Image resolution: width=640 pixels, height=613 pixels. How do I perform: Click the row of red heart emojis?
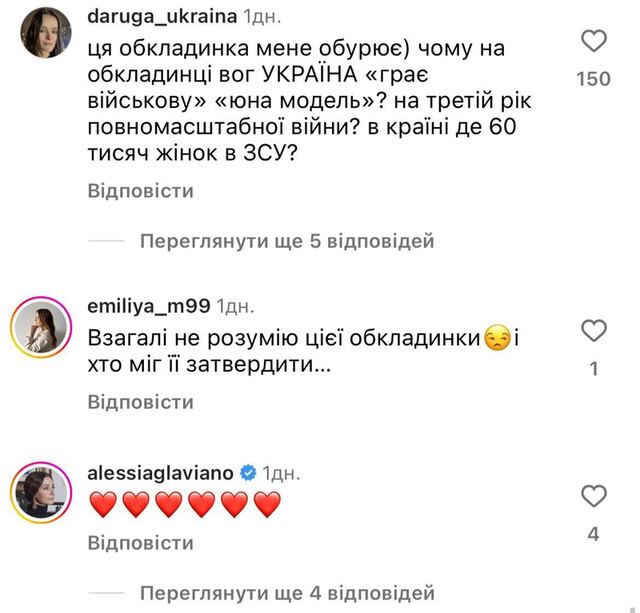pyautogui.click(x=185, y=505)
